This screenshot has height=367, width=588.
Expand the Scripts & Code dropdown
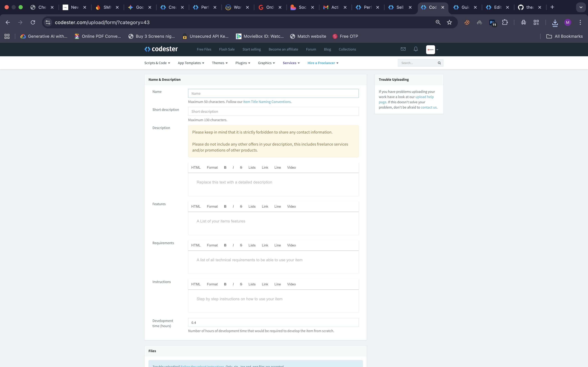click(x=157, y=63)
